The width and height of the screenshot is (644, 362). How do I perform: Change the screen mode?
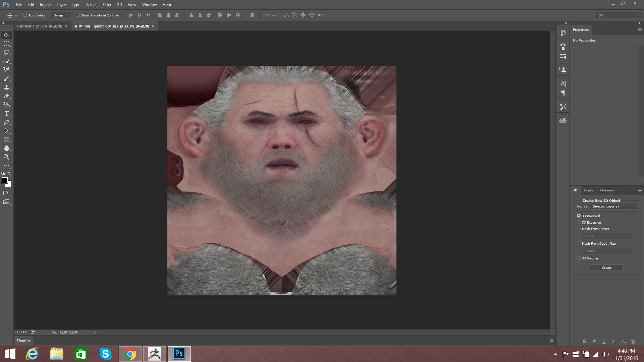coord(6,202)
